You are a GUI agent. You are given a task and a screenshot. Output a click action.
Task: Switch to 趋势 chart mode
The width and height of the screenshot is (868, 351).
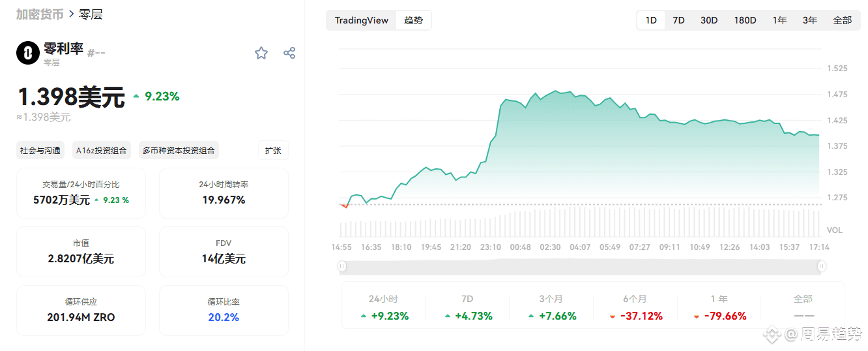click(x=413, y=20)
